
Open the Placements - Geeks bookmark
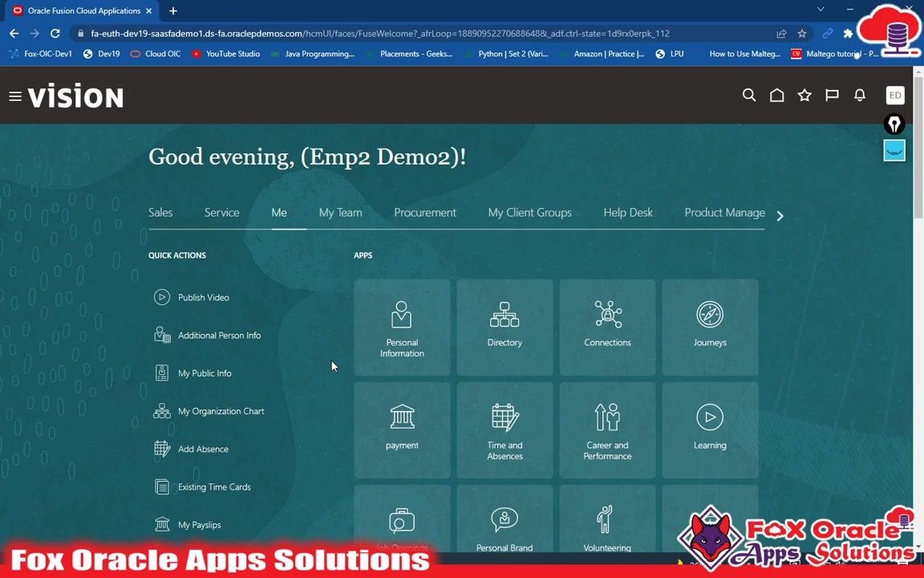[x=410, y=54]
